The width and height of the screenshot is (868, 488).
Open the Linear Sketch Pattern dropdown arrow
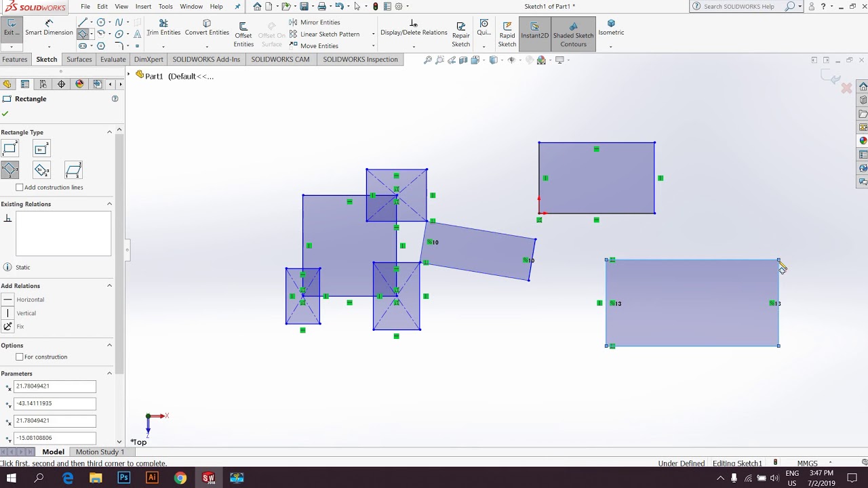(x=373, y=34)
